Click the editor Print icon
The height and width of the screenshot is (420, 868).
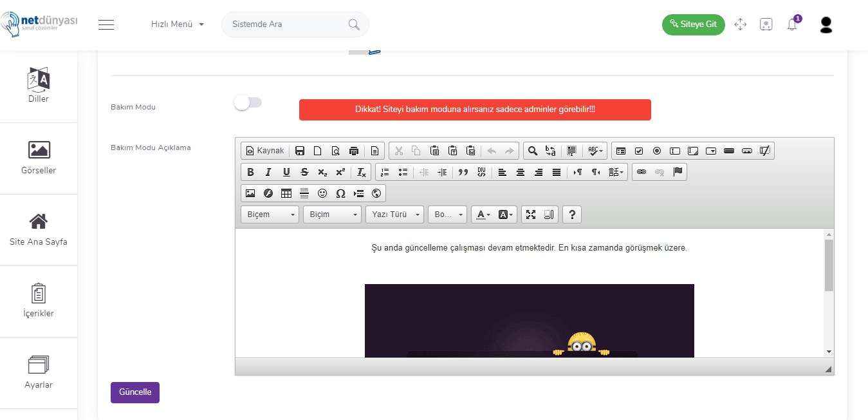(x=353, y=151)
